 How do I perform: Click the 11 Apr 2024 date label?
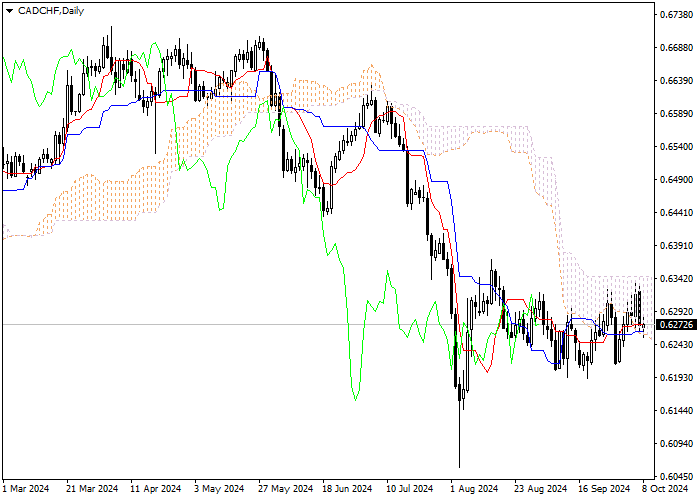tap(156, 489)
